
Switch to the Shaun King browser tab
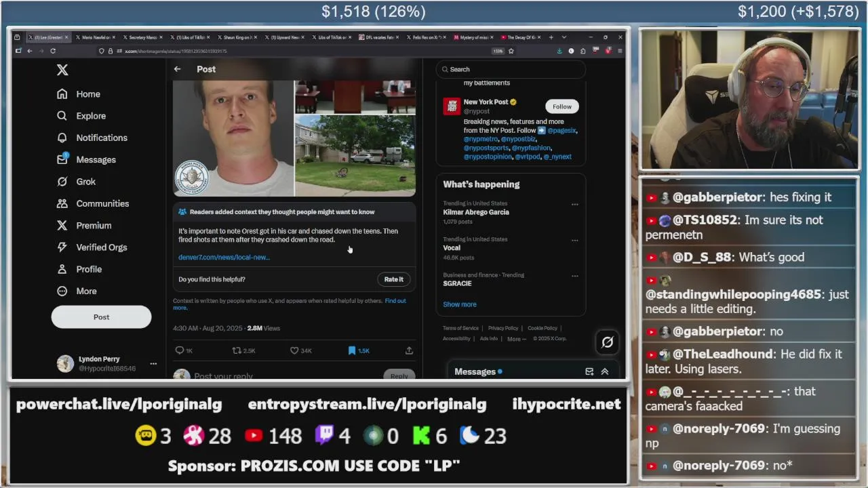tap(238, 37)
